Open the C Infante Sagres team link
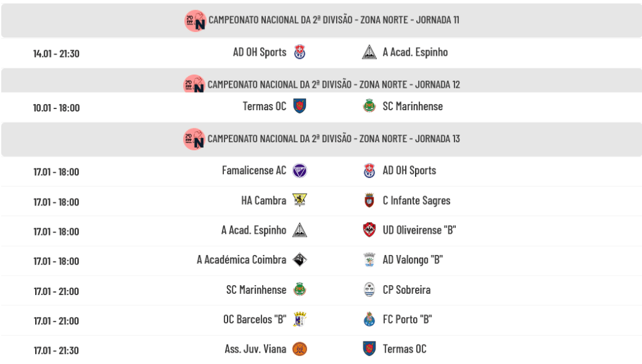 pos(416,201)
